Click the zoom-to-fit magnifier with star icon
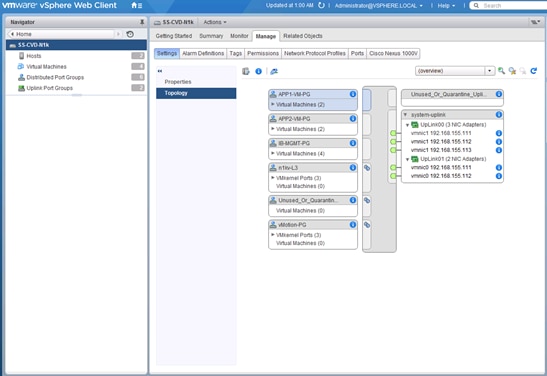547x376 pixels. pyautogui.click(x=512, y=71)
